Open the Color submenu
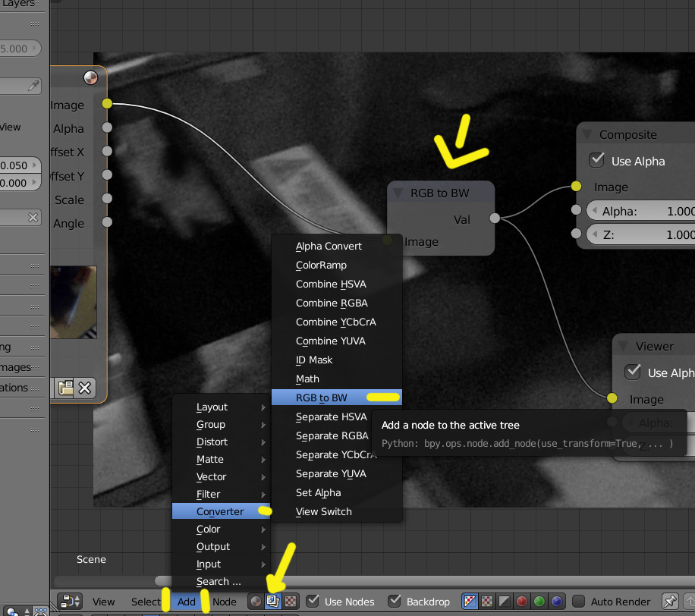Screen dimensions: 695x616 222,530
